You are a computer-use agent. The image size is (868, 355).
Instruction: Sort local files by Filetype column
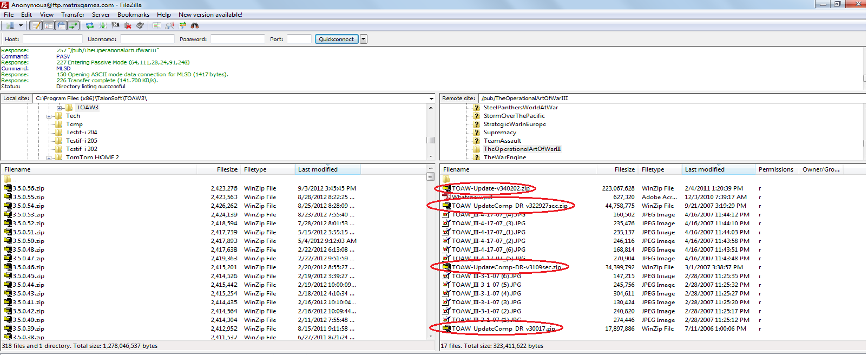point(268,169)
